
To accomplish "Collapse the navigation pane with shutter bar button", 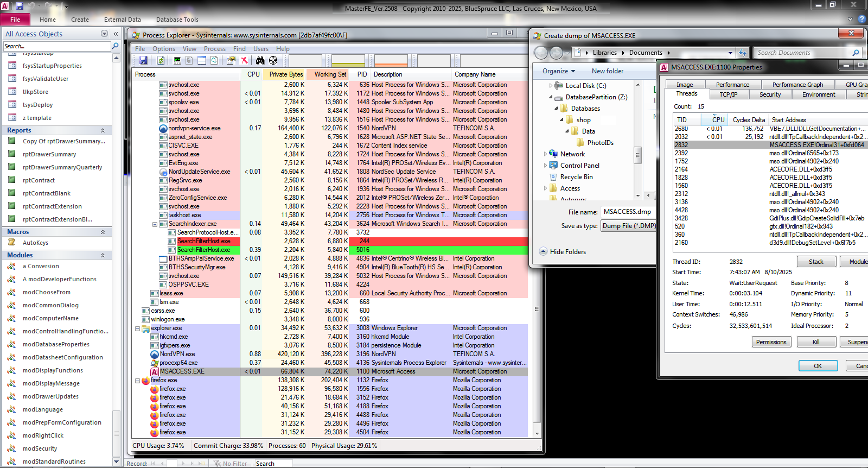I will click(x=116, y=34).
